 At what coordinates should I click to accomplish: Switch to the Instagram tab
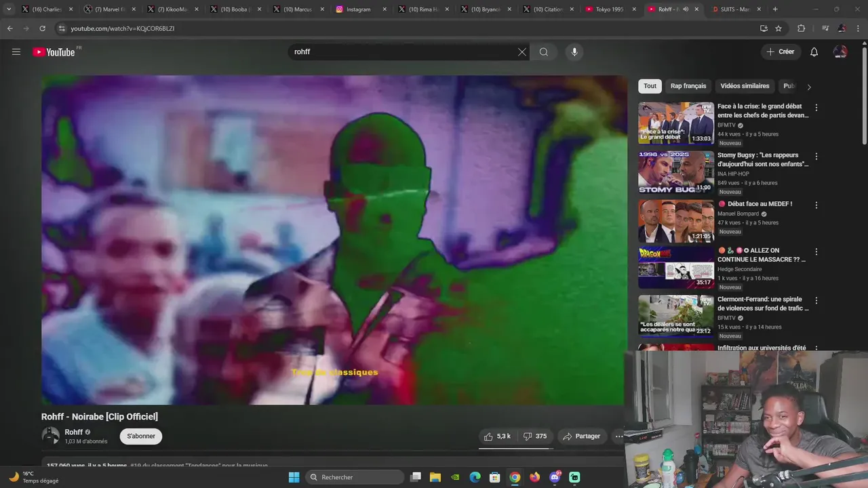coord(361,9)
